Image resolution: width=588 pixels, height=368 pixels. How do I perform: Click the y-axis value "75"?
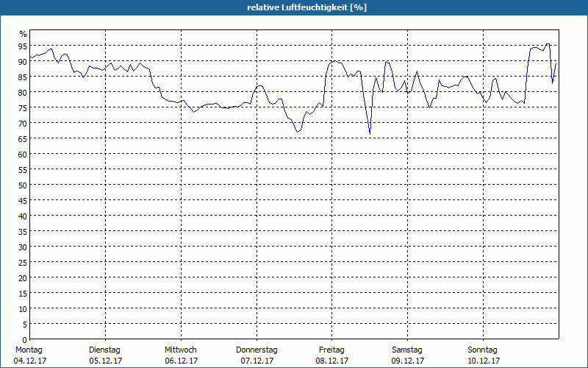pos(23,107)
